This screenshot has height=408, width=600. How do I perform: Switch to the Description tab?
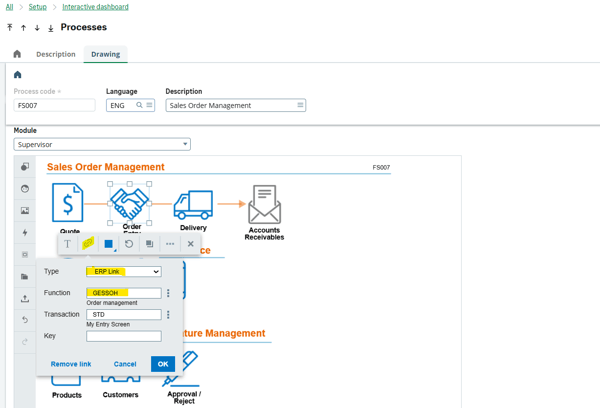tap(55, 54)
